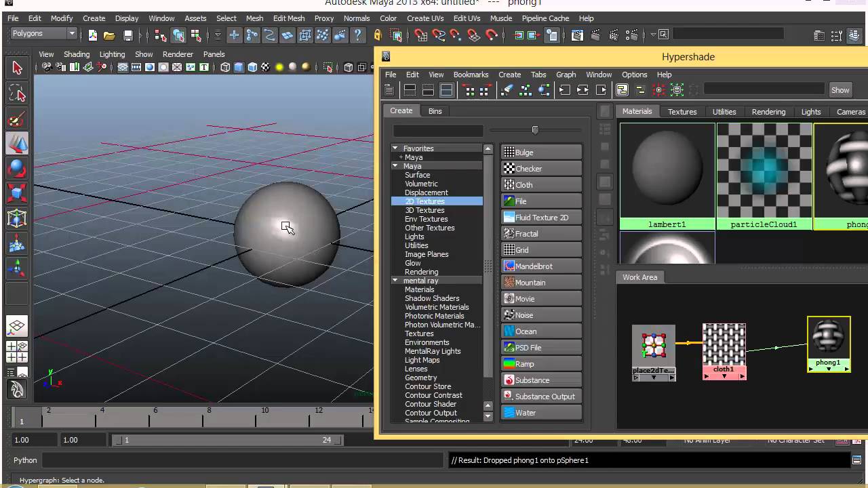The width and height of the screenshot is (868, 488).
Task: Toggle select by component type mode
Action: tap(197, 35)
